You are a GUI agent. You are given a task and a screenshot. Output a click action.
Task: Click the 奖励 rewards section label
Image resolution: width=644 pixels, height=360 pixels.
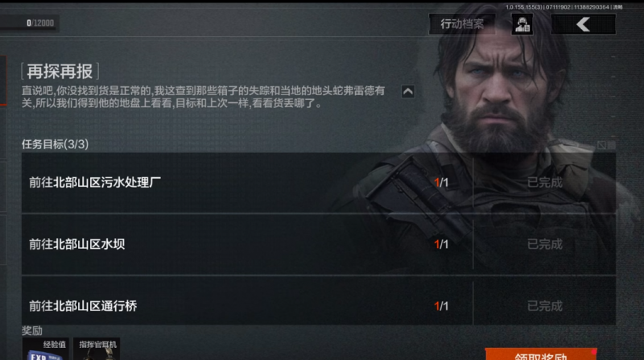tap(32, 331)
